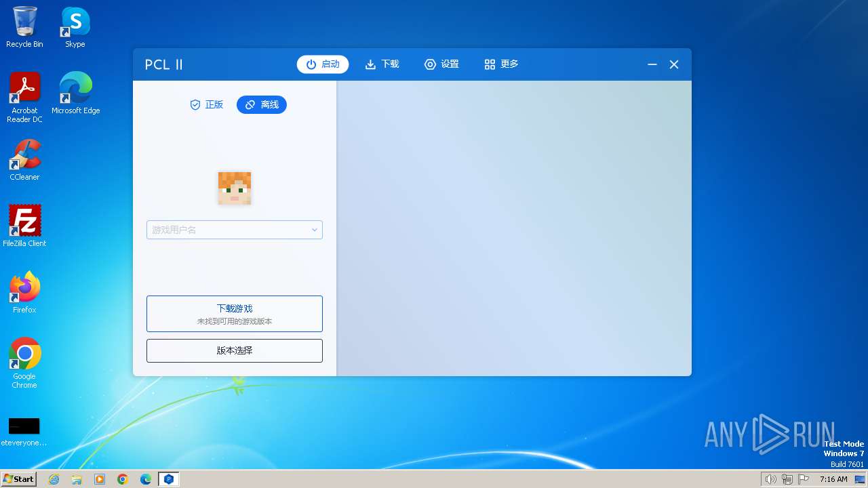Launch Chrome from the taskbar
This screenshot has height=488, width=868.
click(x=123, y=479)
